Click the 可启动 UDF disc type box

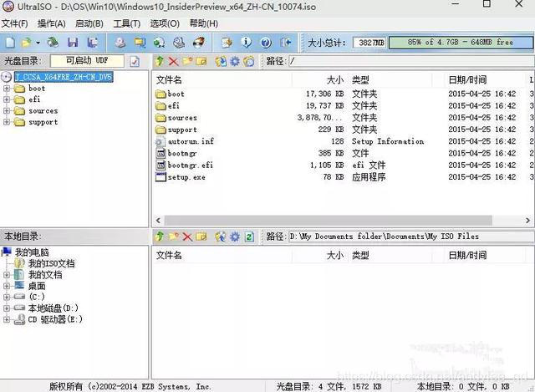click(x=87, y=61)
